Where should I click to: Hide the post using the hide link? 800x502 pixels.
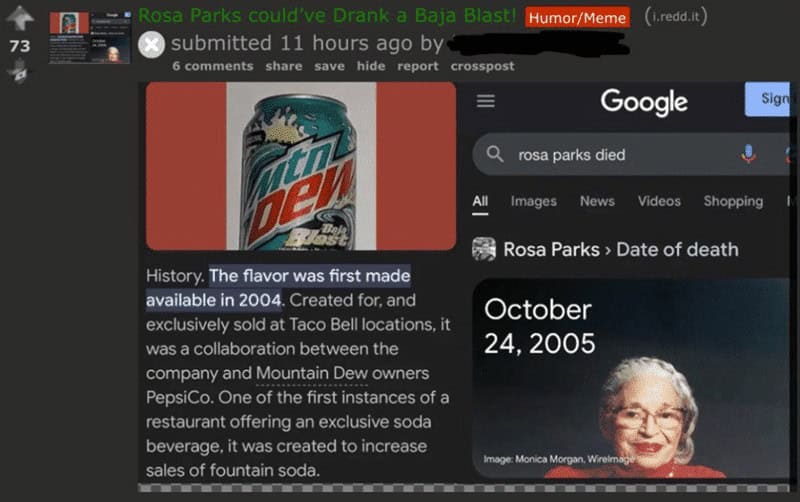371,66
